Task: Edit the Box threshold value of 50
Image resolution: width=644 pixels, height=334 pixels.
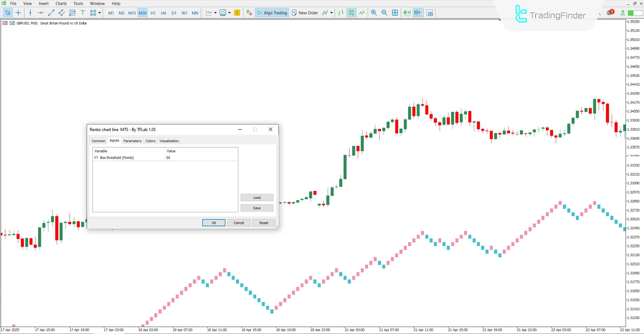Action: pos(188,158)
